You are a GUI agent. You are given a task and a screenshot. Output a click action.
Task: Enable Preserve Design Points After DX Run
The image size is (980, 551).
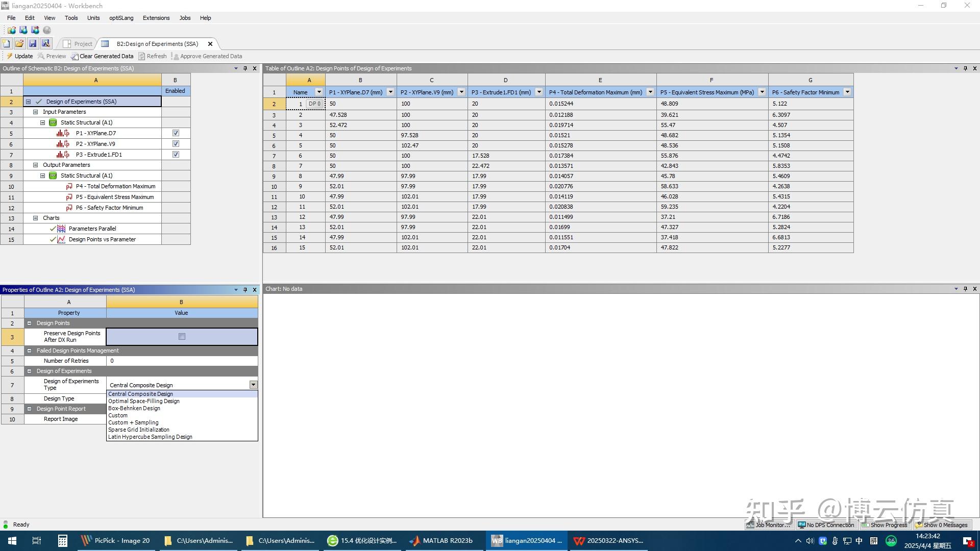182,336
